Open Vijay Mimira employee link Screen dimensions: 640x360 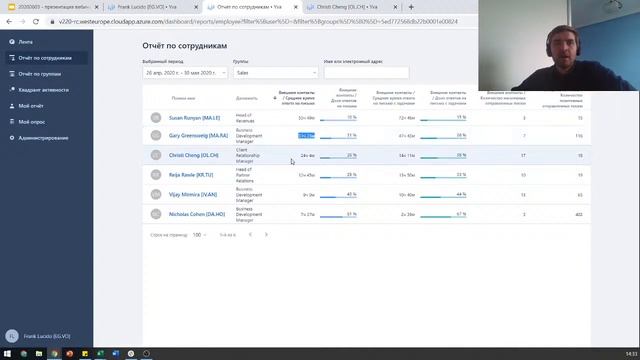tap(193, 195)
